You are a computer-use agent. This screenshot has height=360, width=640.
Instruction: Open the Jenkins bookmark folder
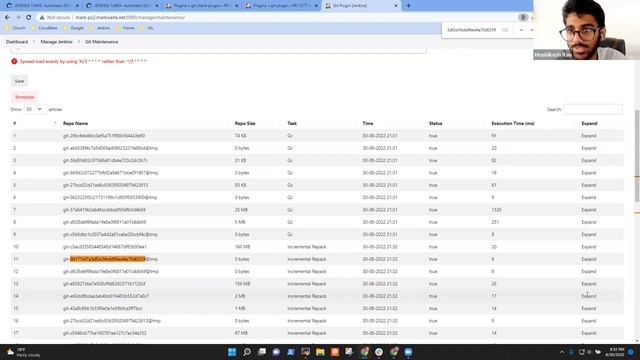pos(100,28)
